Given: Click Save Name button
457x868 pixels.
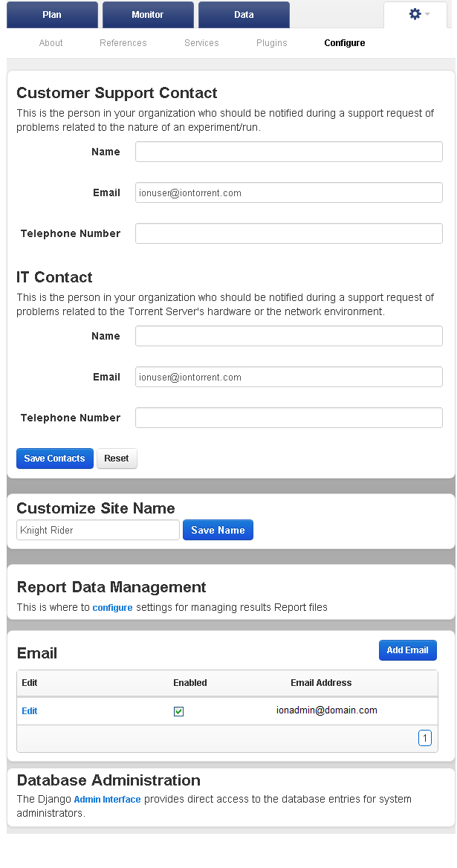Looking at the screenshot, I should pyautogui.click(x=218, y=530).
